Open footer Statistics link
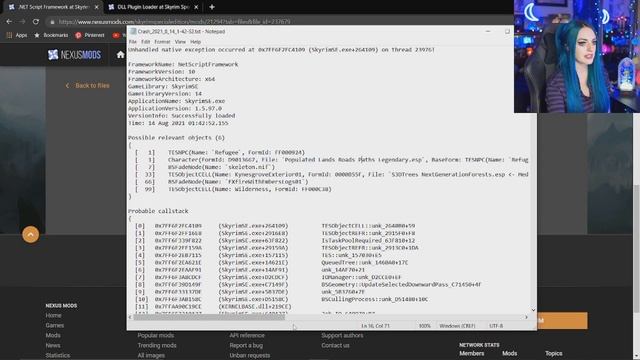This screenshot has height=360, width=640. tap(58, 356)
